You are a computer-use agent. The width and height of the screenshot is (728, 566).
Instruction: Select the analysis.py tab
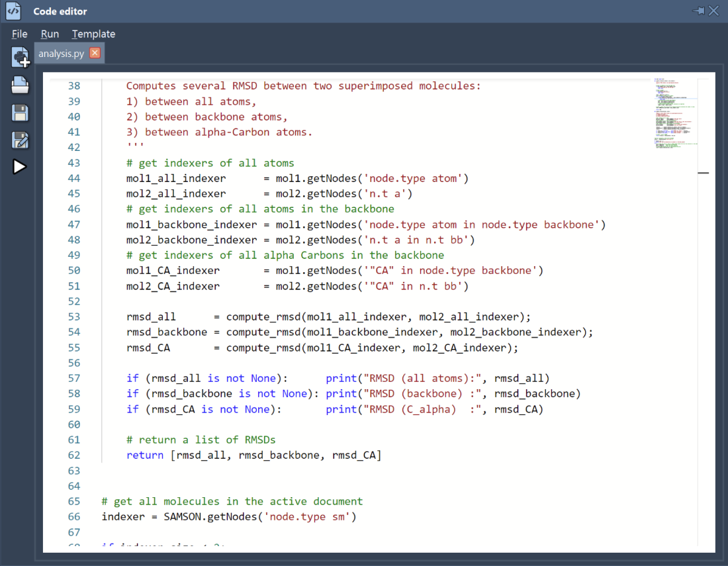pyautogui.click(x=61, y=54)
